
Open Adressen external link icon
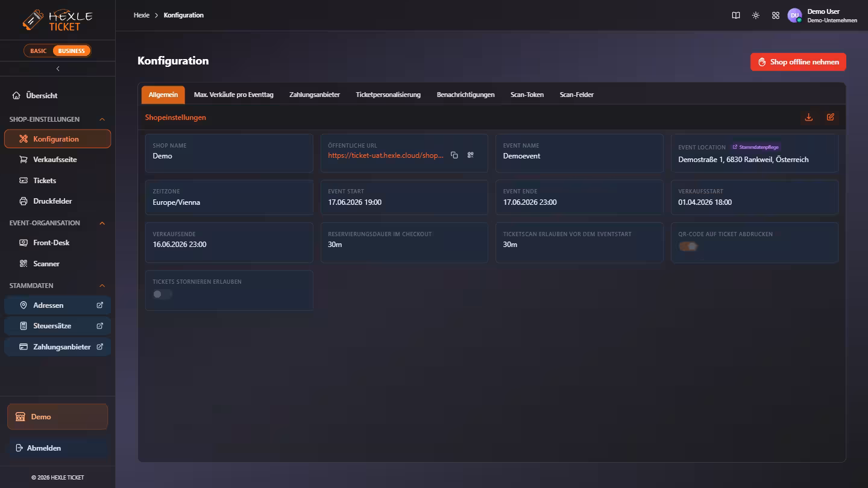pyautogui.click(x=100, y=305)
